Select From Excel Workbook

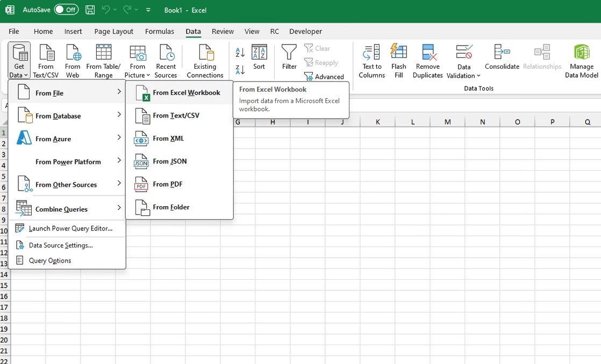point(180,93)
